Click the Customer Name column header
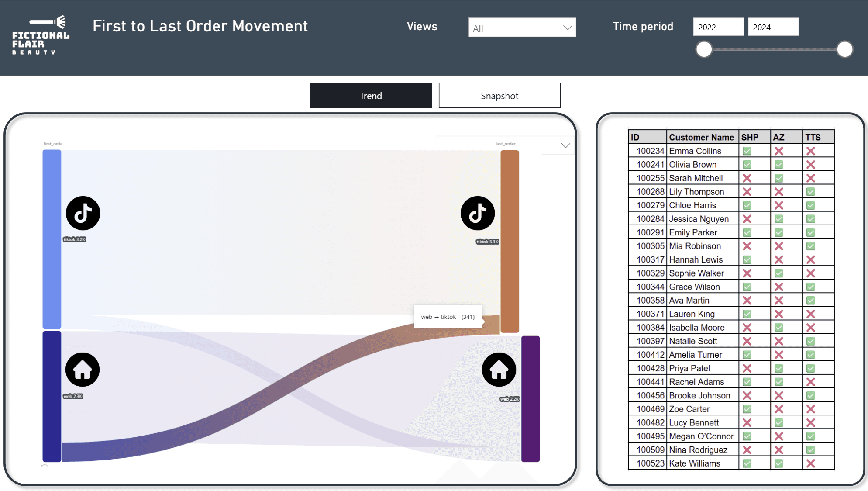Viewport: 868px width, 491px height. click(701, 137)
